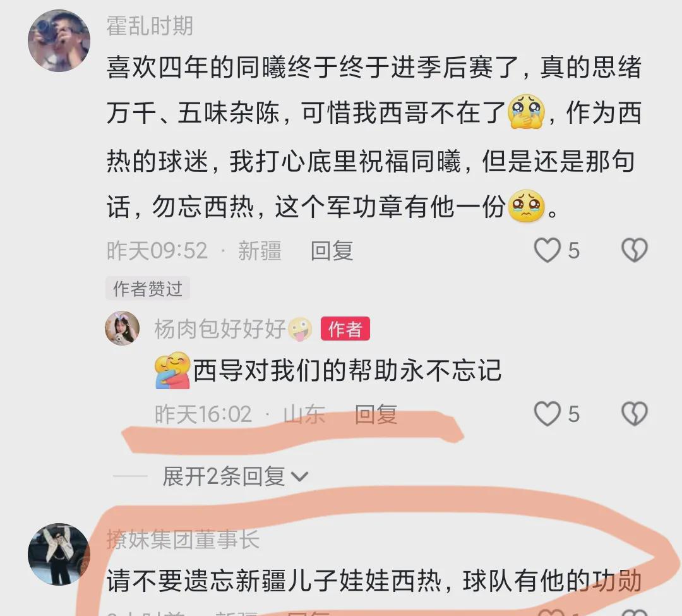Open username 杨肉包好好好 profile
Viewport: 682px width, 616px height.
click(x=220, y=329)
